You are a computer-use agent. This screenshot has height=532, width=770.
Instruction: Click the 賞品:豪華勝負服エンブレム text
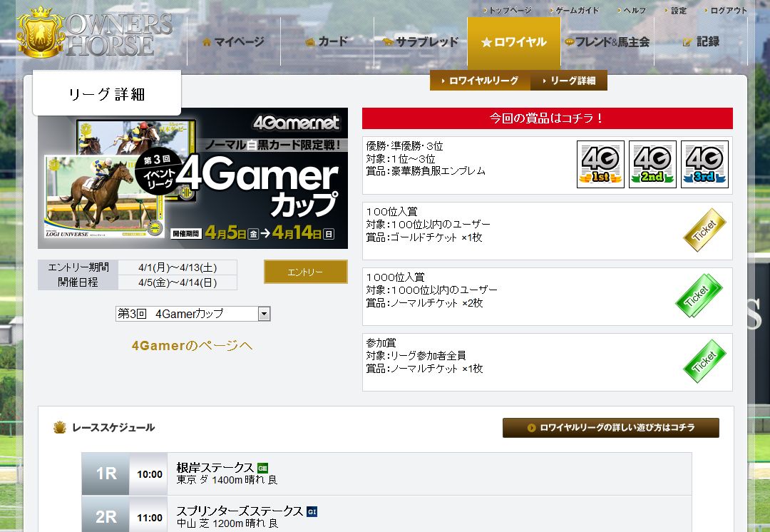coord(426,171)
